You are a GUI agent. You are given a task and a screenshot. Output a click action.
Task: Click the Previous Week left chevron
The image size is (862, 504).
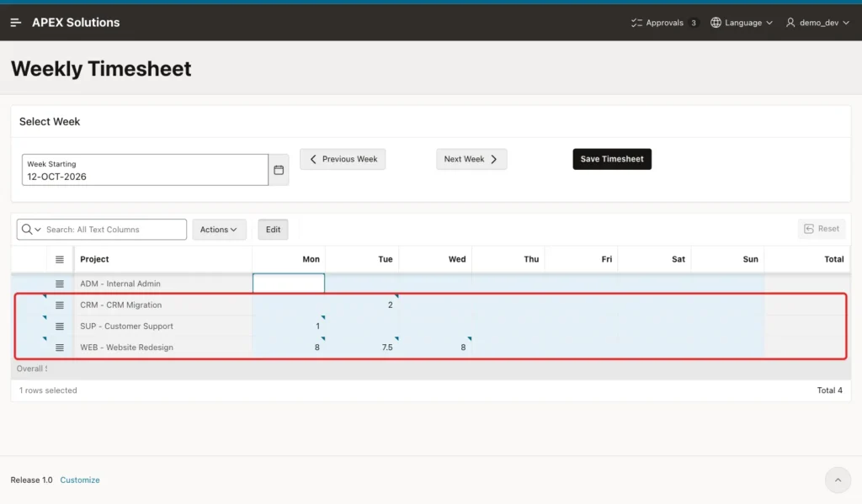(313, 159)
